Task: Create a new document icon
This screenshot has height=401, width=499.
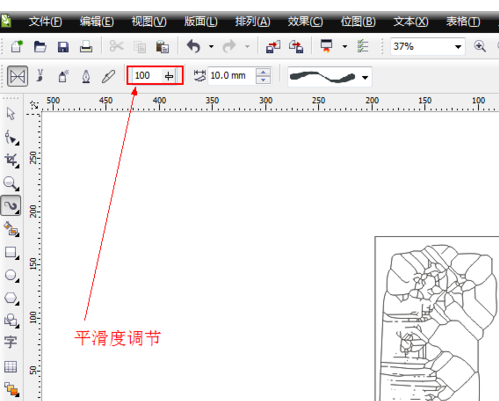Action: [x=17, y=46]
